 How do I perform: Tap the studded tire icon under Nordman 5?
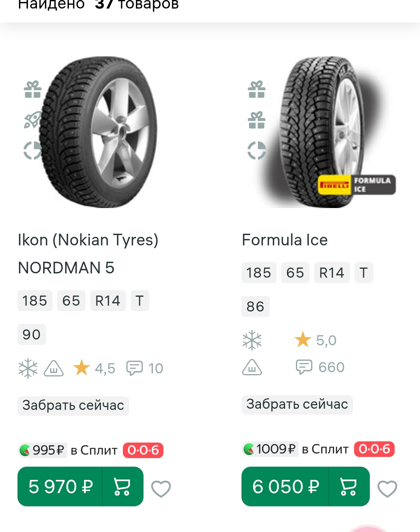coord(54,368)
